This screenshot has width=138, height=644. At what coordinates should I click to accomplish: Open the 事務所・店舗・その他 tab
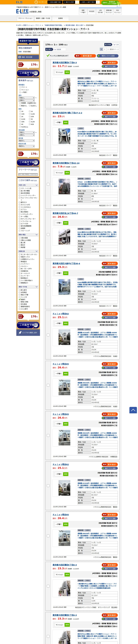pos(43,18)
